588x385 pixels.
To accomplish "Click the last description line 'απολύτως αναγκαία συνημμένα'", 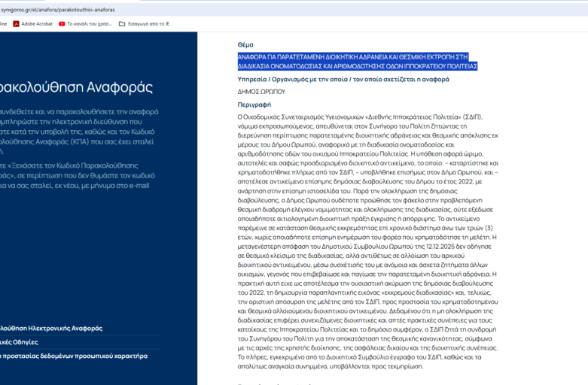I will click(331, 367).
